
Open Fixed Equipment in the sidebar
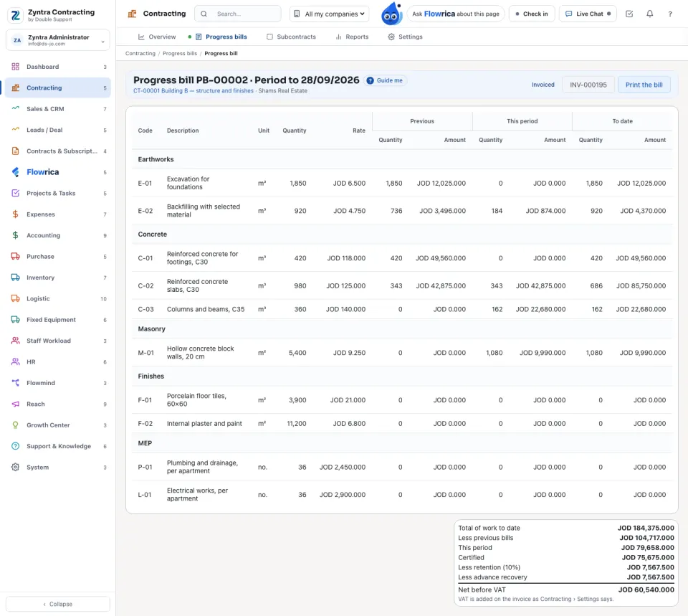[x=58, y=320]
